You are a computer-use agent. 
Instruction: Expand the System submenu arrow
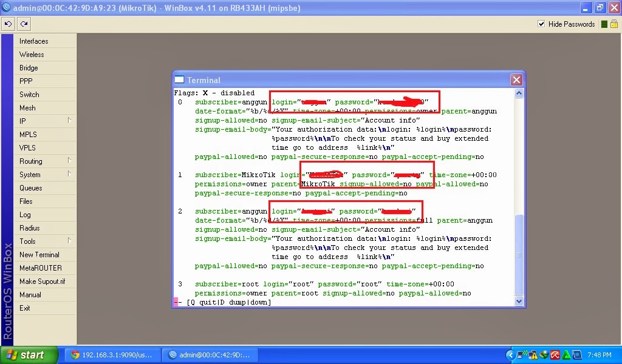(69, 174)
